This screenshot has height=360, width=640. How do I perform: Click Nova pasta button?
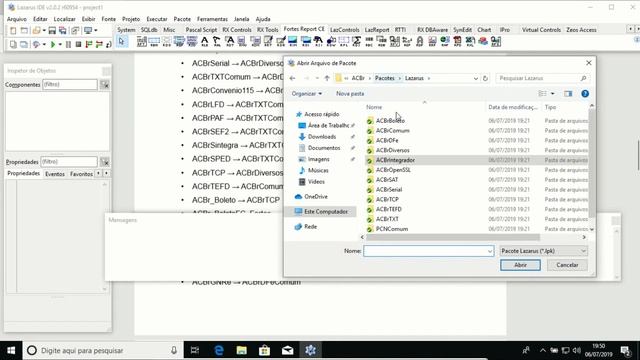(350, 93)
